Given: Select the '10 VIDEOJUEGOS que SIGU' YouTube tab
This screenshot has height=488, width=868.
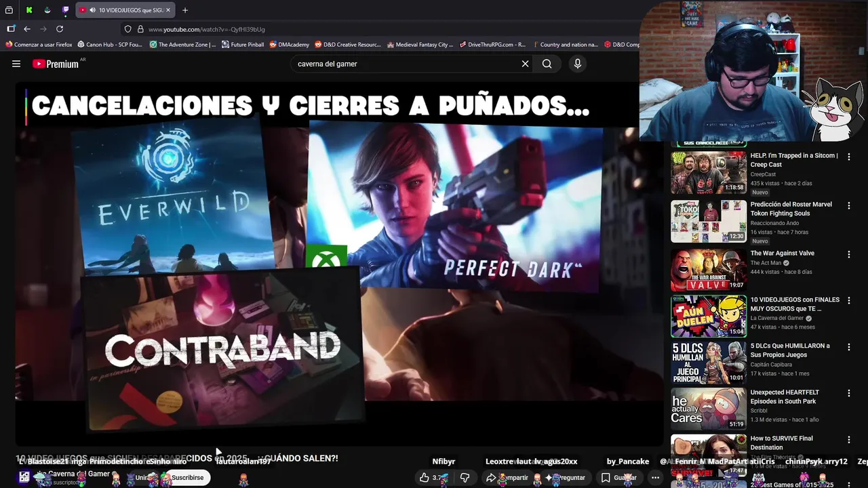Looking at the screenshot, I should pos(125,10).
